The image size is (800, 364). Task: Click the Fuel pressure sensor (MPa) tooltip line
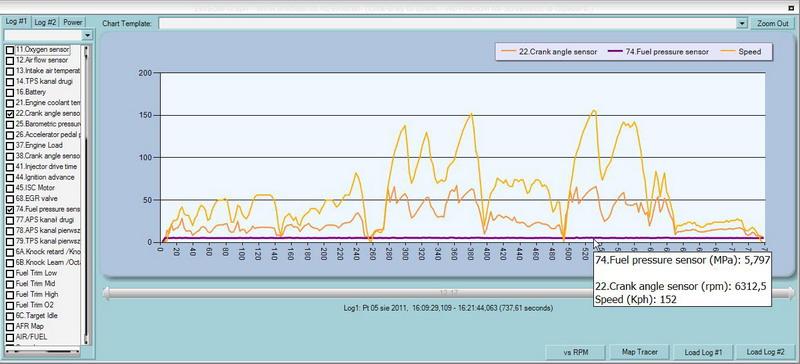[682, 260]
